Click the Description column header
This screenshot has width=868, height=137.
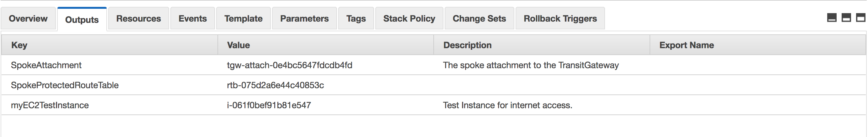467,45
